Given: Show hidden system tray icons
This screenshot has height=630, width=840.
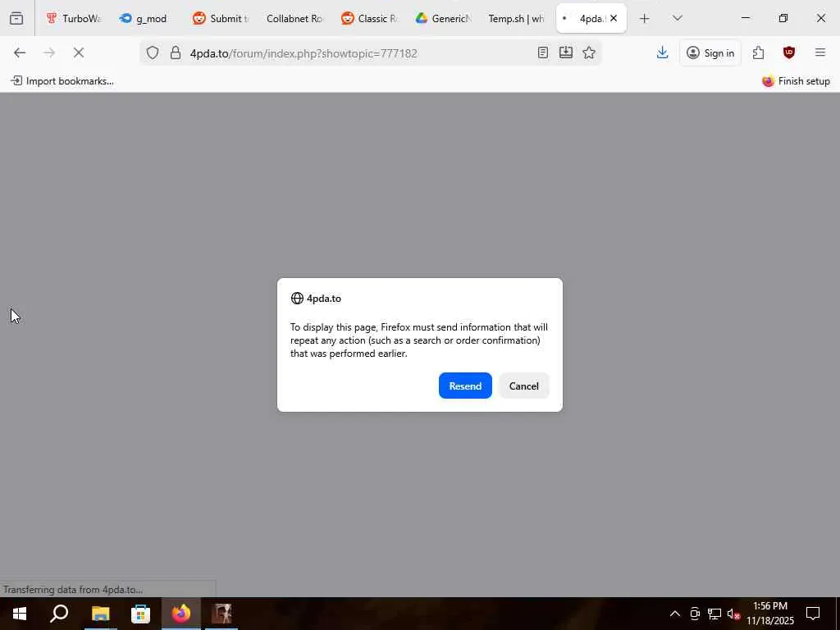Looking at the screenshot, I should point(675,614).
